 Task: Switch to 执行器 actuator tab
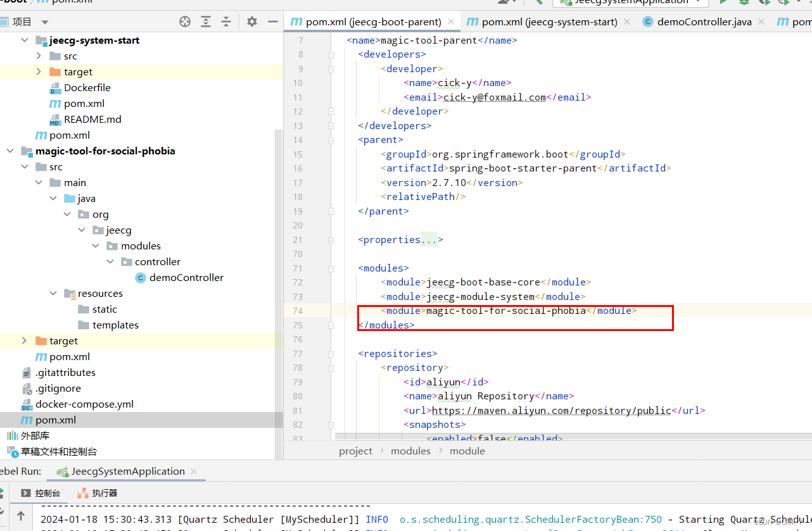[x=98, y=493]
